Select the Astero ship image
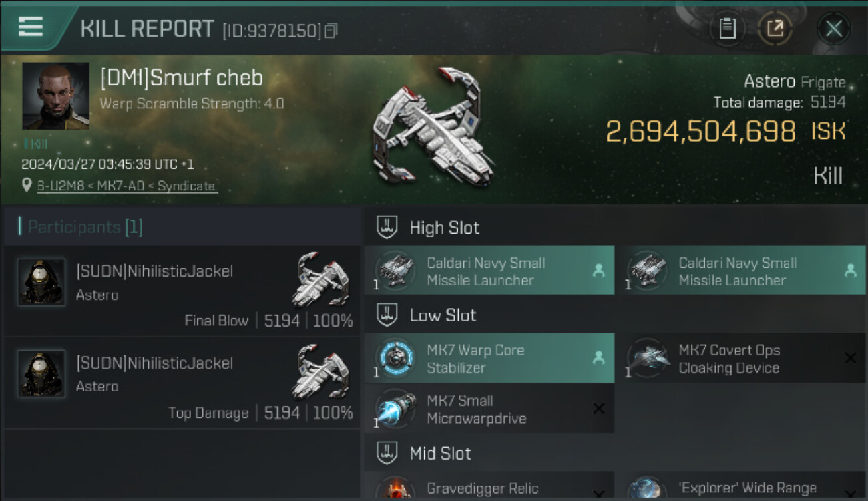Viewport: 868px width, 501px height. click(x=433, y=128)
